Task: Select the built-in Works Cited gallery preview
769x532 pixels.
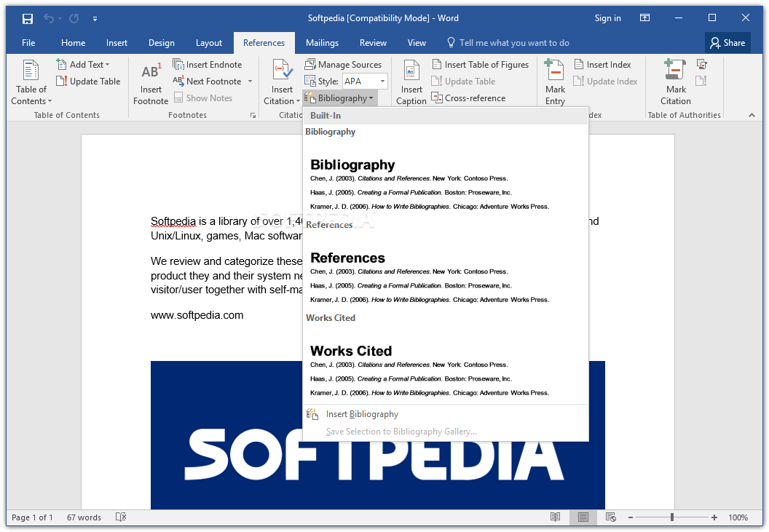Action: (446, 364)
